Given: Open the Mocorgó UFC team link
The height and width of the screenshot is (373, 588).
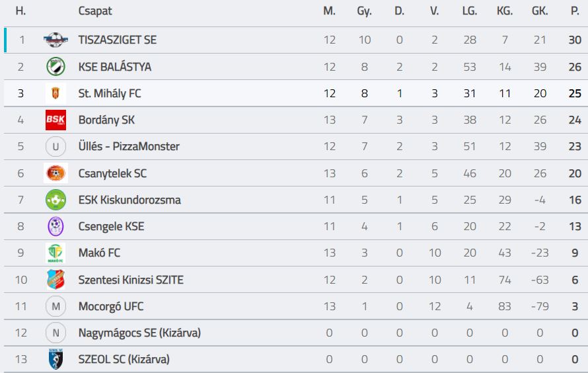Looking at the screenshot, I should pyautogui.click(x=111, y=307).
